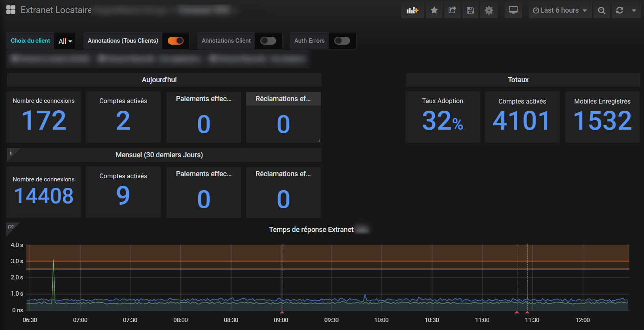Click the Add panel icon
The image size is (644, 330).
pos(412,10)
